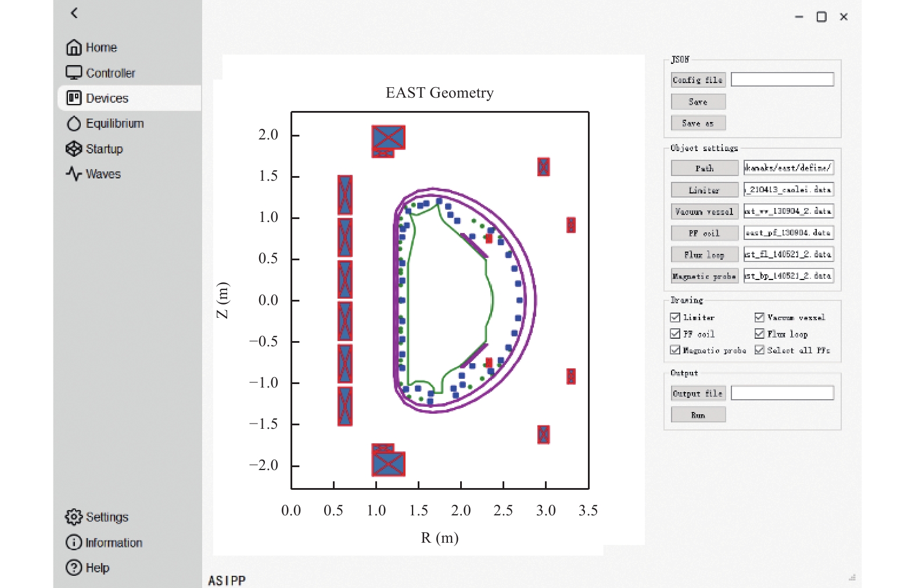This screenshot has height=588, width=915.
Task: Open the Waves pulse icon
Action: pos(74,174)
